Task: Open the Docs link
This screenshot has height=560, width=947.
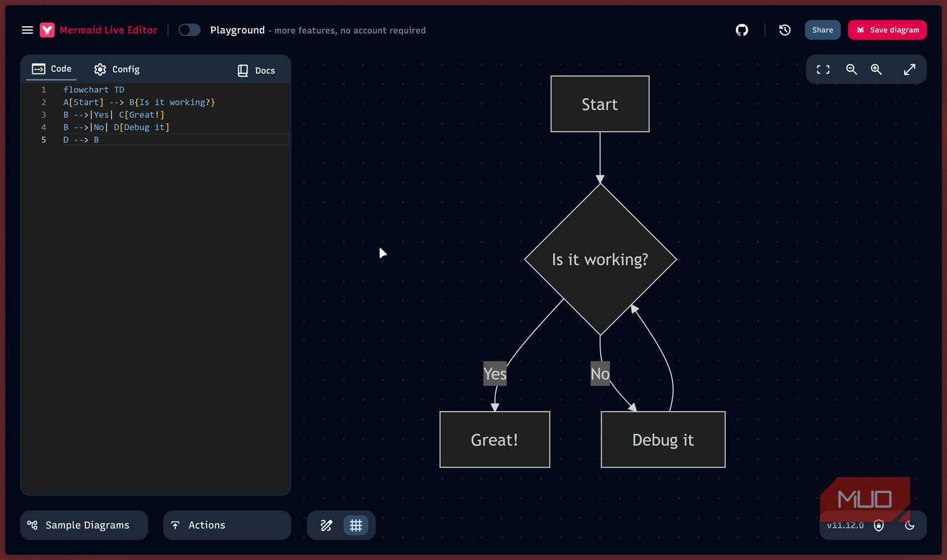Action: point(256,70)
